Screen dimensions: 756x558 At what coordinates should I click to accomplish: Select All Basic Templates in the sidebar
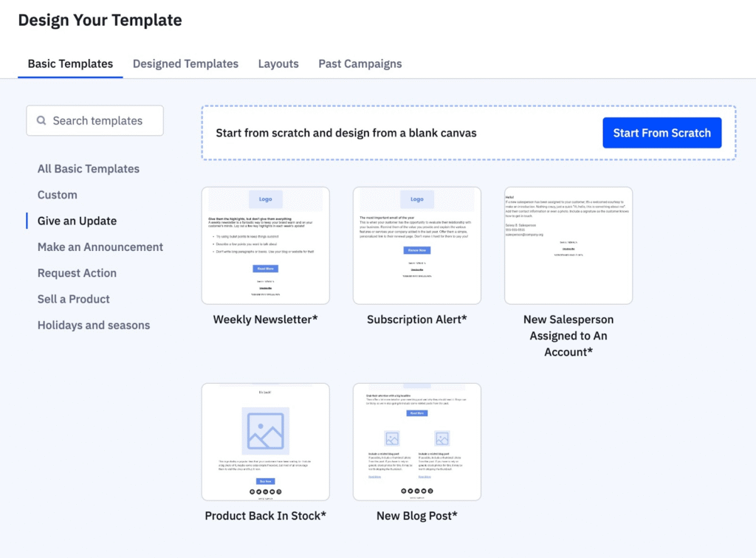tap(89, 168)
